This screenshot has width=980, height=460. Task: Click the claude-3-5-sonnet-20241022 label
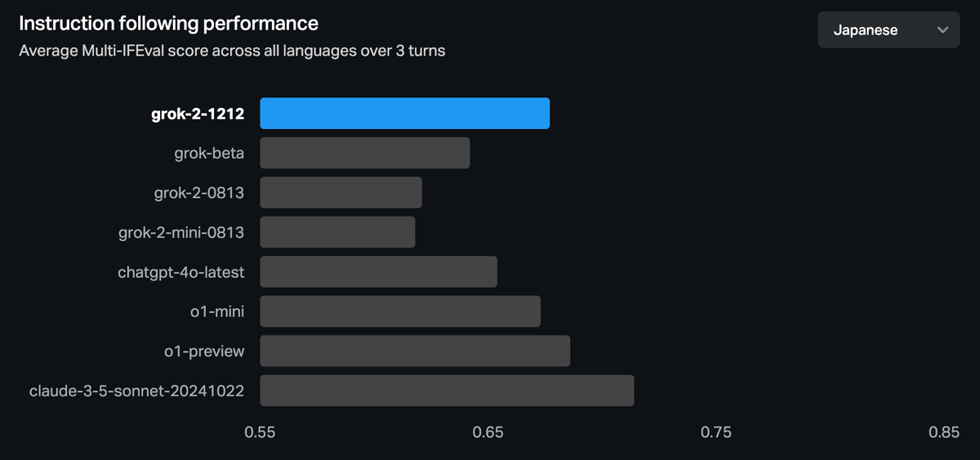pos(136,391)
